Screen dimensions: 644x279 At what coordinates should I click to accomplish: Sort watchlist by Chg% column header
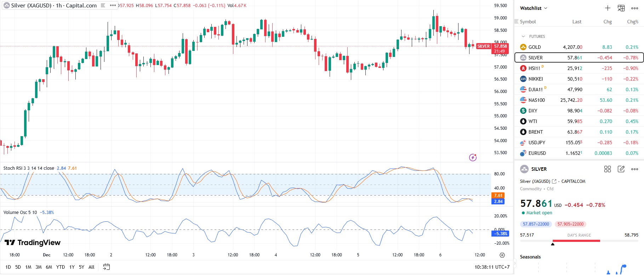632,22
